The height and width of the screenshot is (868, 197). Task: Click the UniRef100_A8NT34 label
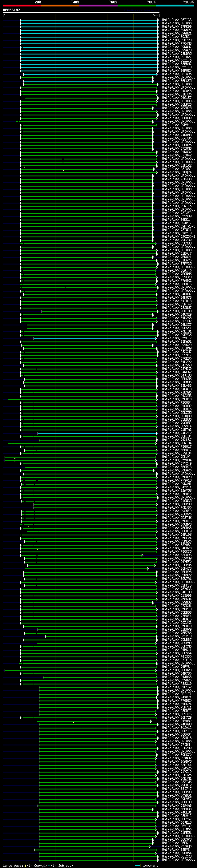pyautogui.click(x=177, y=443)
